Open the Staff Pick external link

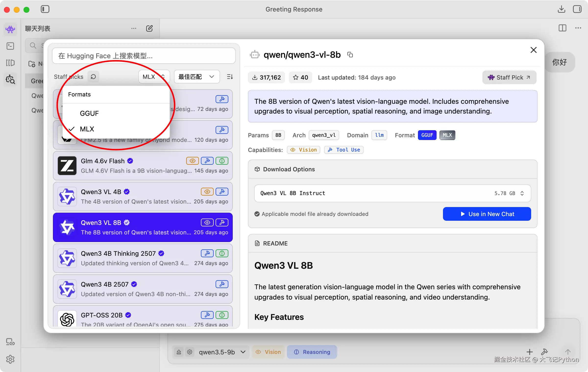pos(509,78)
